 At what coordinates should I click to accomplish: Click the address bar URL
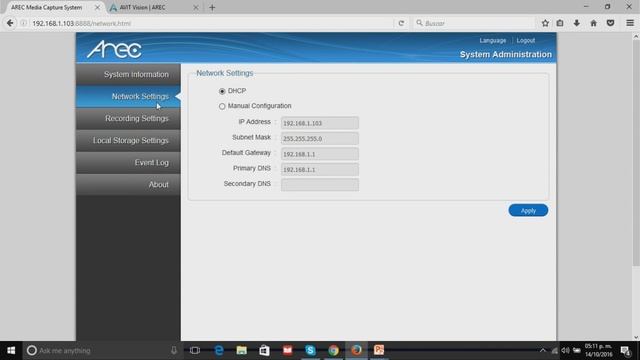tap(82, 23)
